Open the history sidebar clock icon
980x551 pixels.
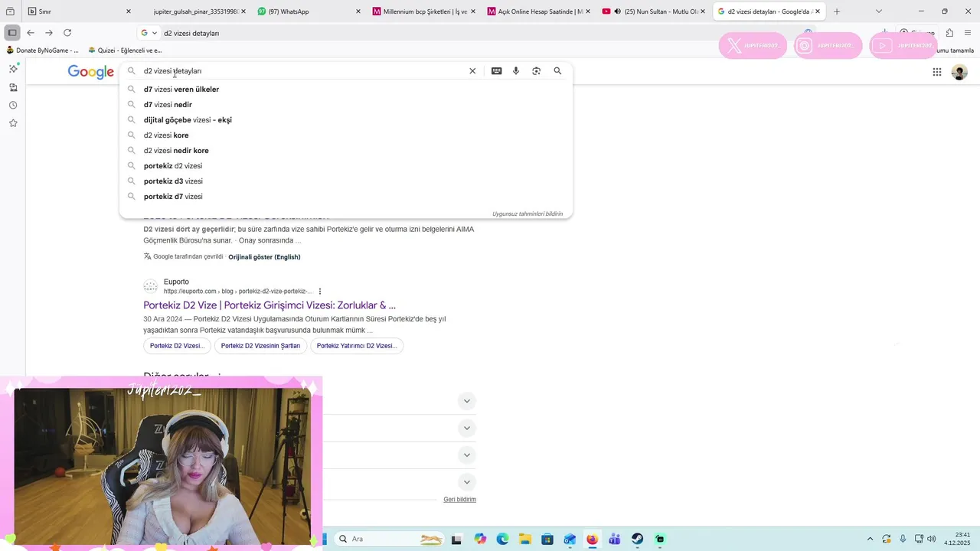coord(13,105)
